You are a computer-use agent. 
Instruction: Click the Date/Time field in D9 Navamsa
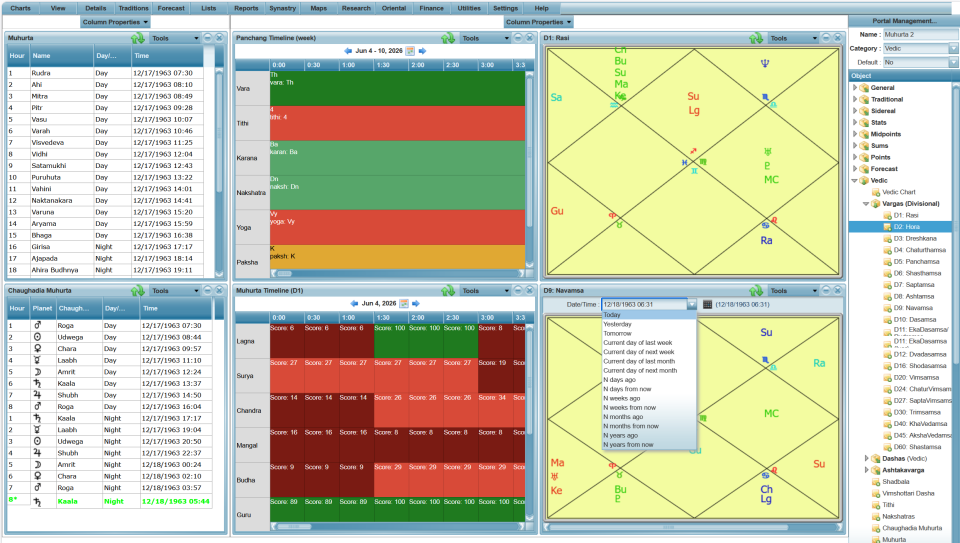click(644, 304)
